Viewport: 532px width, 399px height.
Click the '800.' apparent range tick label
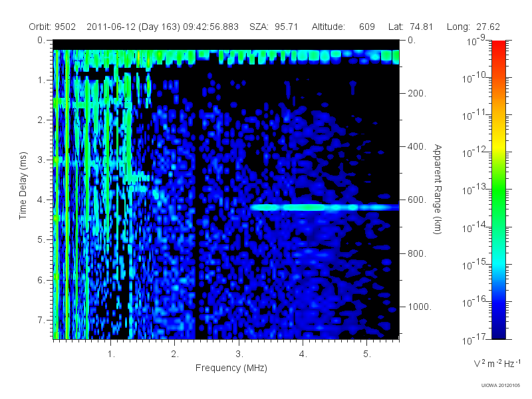[417, 253]
